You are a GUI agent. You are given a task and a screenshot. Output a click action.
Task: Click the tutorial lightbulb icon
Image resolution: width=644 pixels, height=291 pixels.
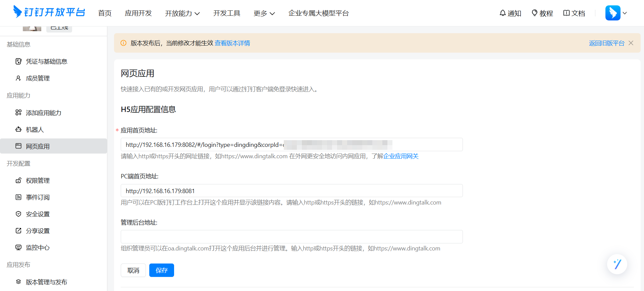[x=535, y=13]
